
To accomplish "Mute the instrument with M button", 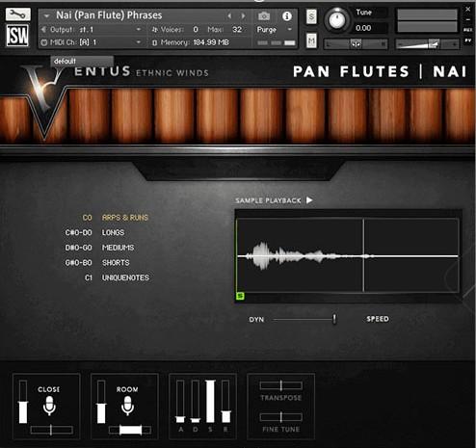I will [311, 40].
